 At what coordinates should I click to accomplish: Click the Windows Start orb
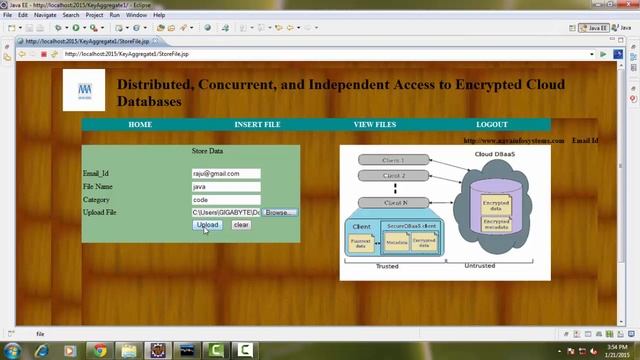(x=12, y=351)
